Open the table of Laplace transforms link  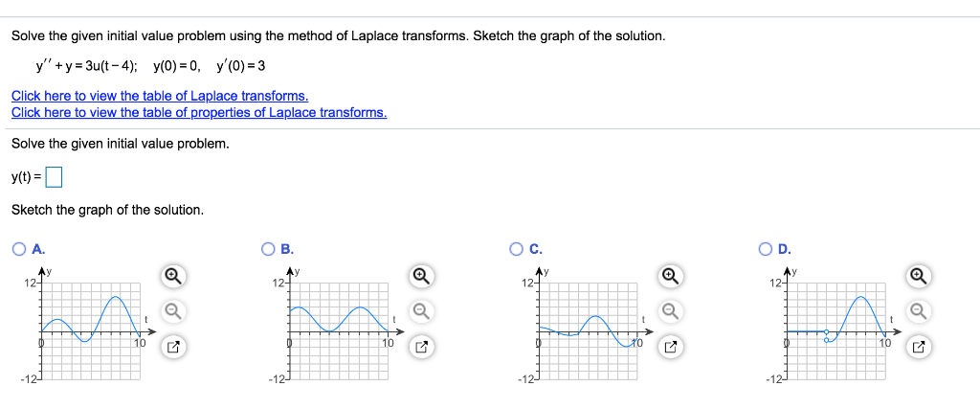[160, 97]
